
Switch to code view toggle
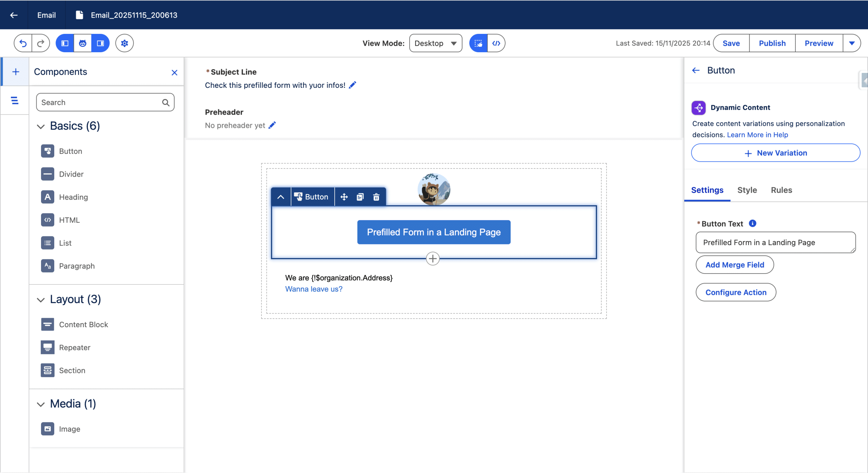pyautogui.click(x=496, y=43)
